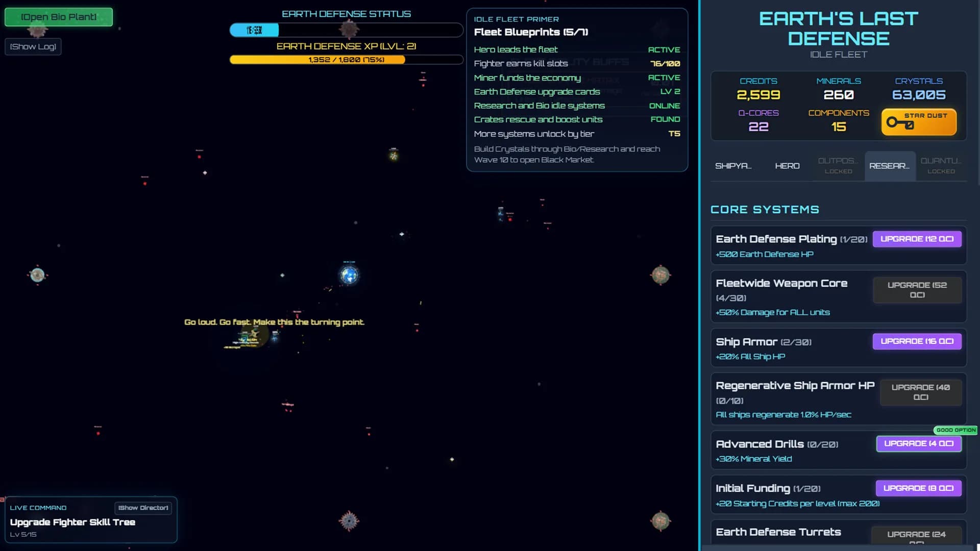Upgrade Earth Defense Turrets
This screenshot has height=551, width=980.
[917, 535]
